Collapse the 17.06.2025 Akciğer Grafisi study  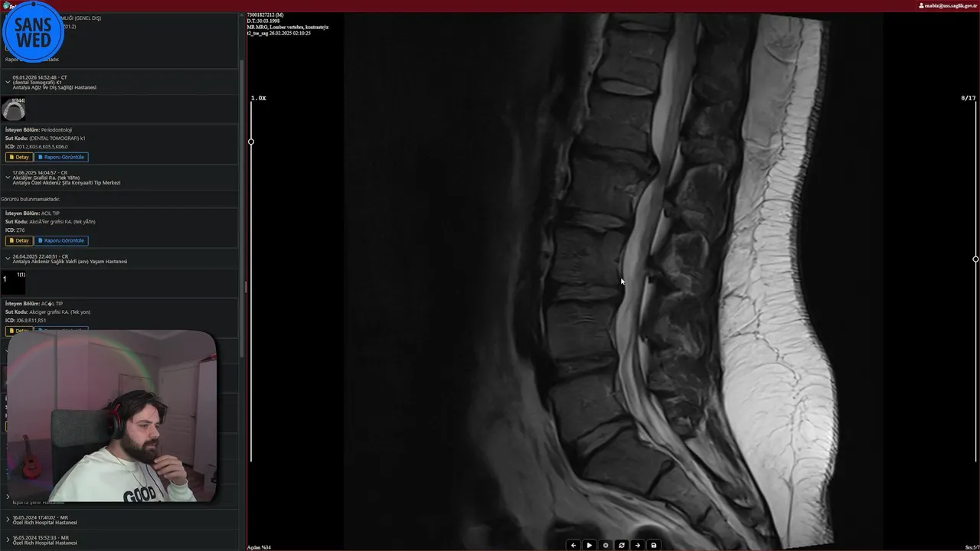click(8, 178)
